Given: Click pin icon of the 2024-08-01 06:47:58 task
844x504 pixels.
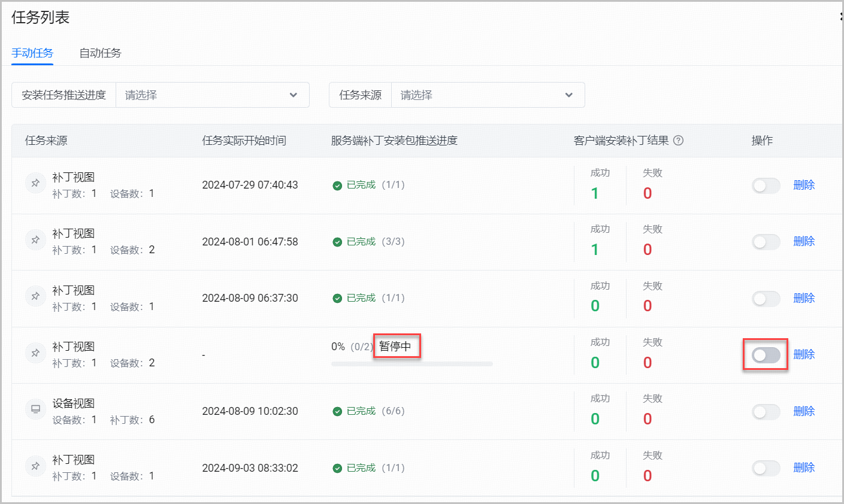Looking at the screenshot, I should (35, 240).
